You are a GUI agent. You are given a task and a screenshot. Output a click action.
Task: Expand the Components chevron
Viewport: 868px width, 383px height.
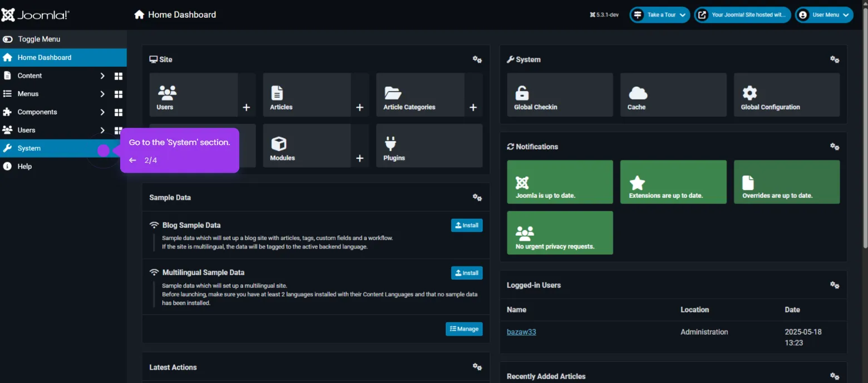pos(102,112)
